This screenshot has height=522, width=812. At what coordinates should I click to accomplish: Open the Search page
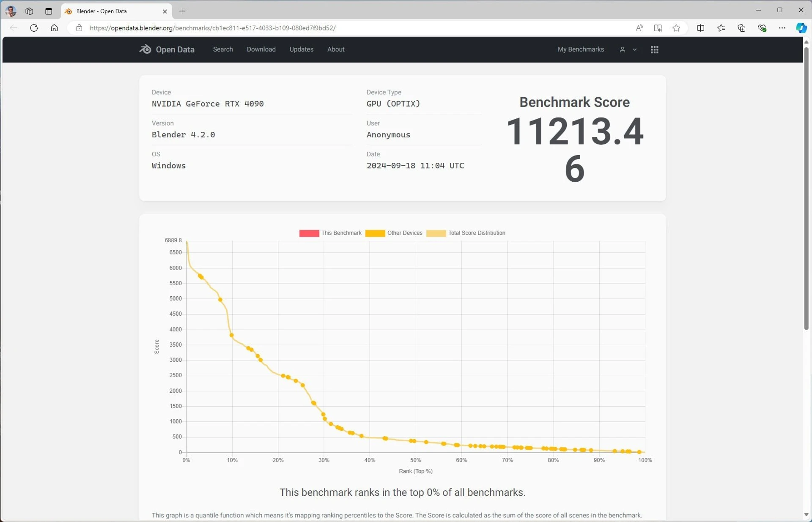[223, 49]
